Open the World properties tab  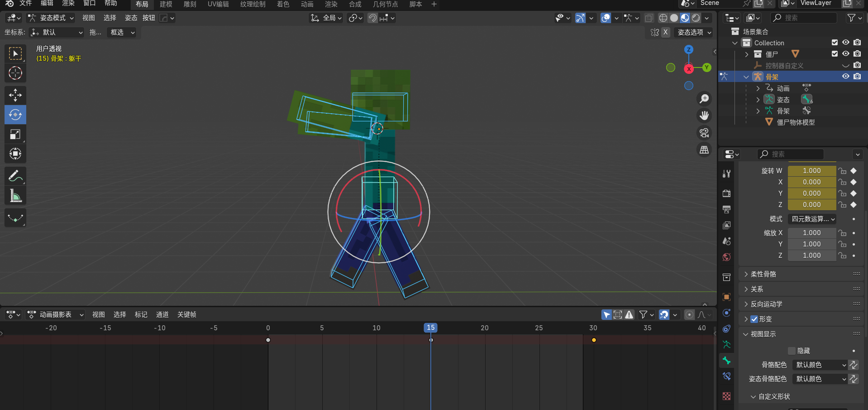[x=727, y=257]
